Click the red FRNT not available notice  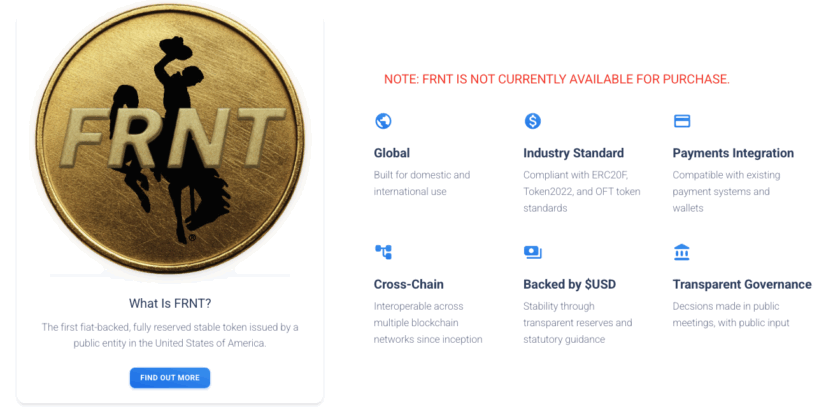(x=556, y=79)
